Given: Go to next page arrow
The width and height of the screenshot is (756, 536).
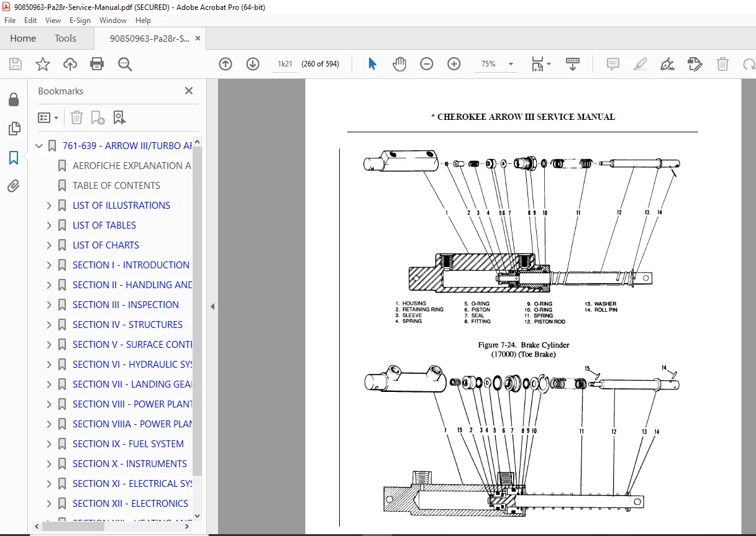Looking at the screenshot, I should (x=253, y=64).
